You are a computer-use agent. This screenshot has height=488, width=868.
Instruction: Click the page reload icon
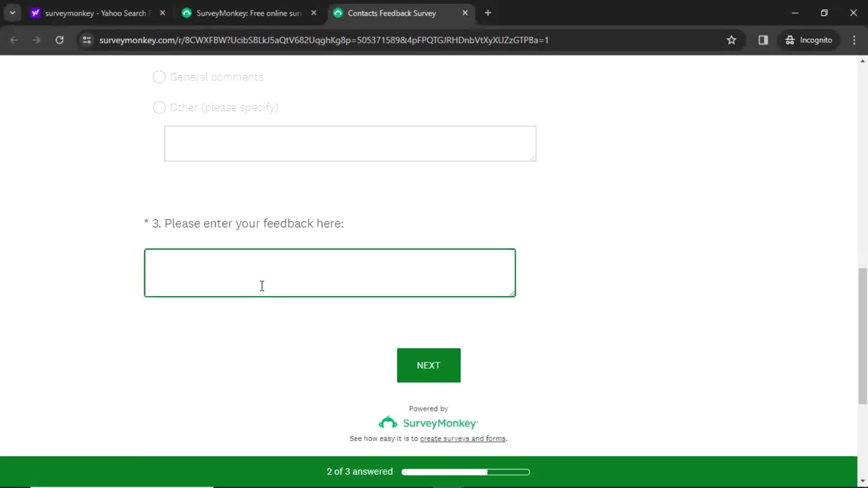59,40
